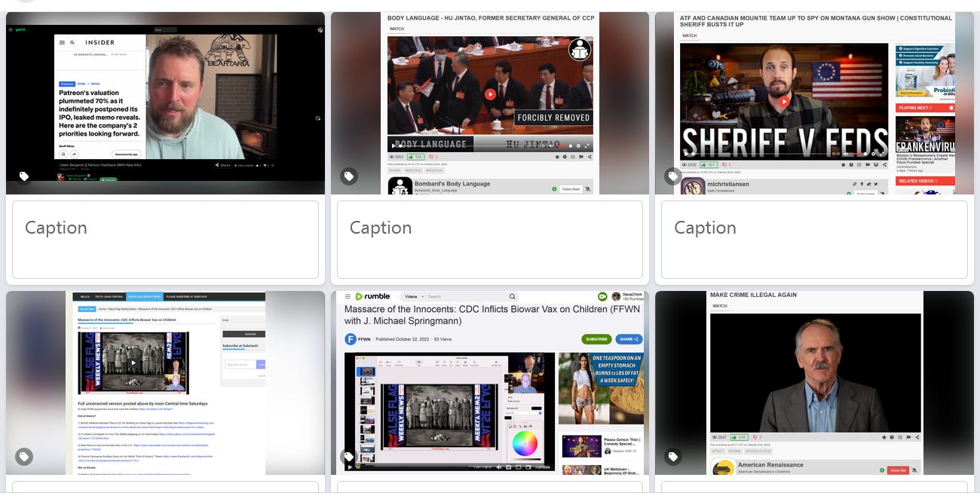Select the Patreon valuation Insider thumbnail
The height and width of the screenshot is (502, 980).
click(x=165, y=103)
